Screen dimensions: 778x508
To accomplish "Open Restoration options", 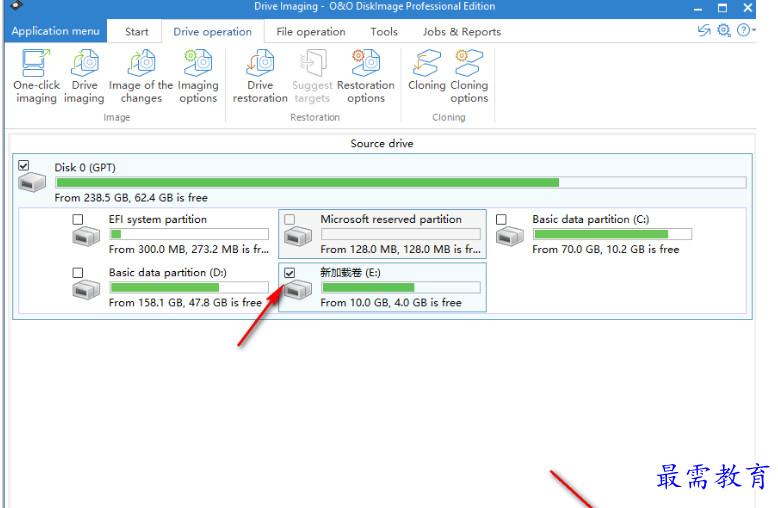I will pos(366,76).
